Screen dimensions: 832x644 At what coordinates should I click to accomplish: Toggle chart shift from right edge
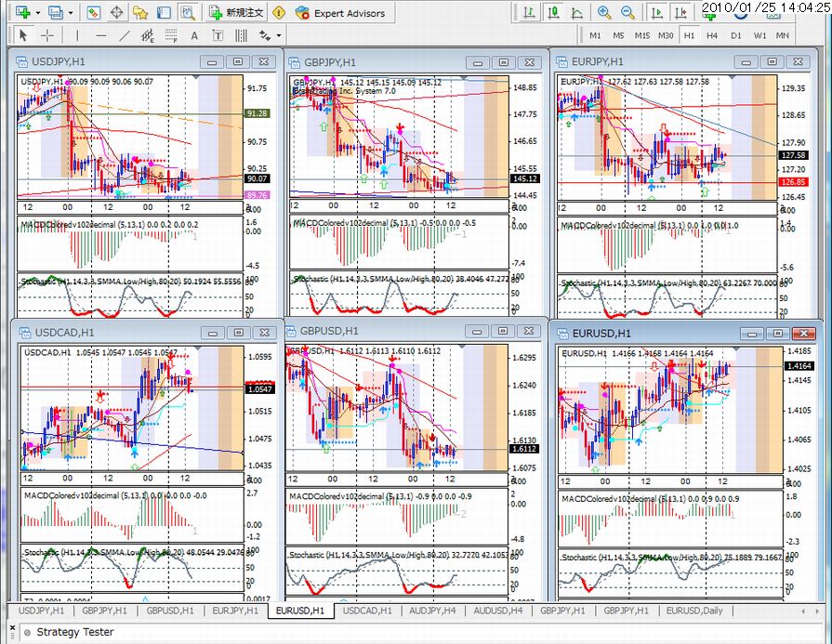[x=680, y=12]
